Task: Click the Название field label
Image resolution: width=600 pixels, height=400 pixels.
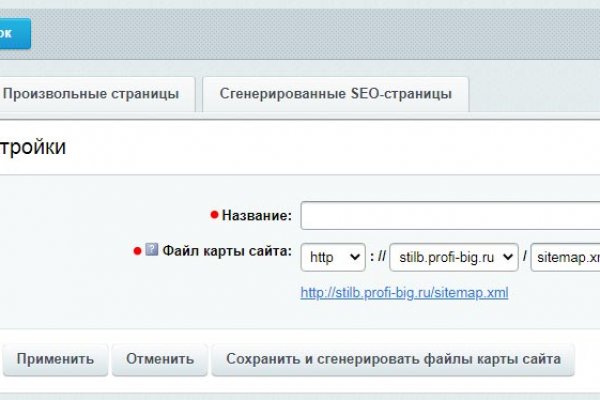Action: pyautogui.click(x=257, y=215)
